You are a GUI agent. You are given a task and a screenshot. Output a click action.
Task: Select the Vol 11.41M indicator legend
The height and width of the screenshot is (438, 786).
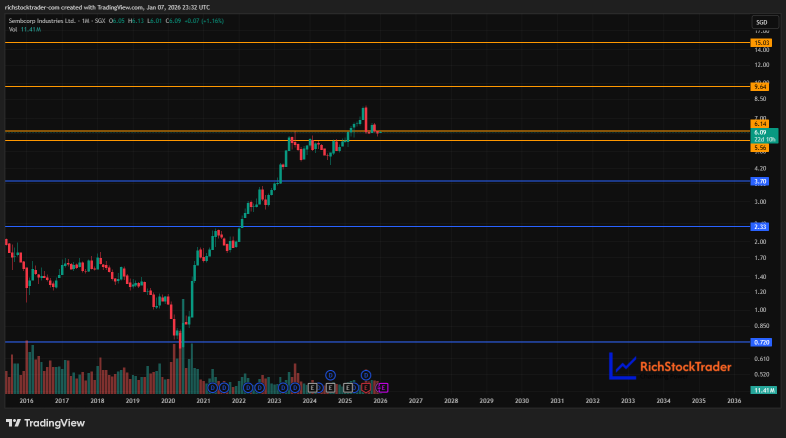pyautogui.click(x=25, y=30)
